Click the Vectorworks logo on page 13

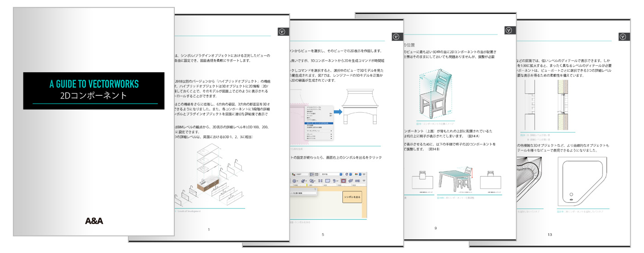point(624,37)
